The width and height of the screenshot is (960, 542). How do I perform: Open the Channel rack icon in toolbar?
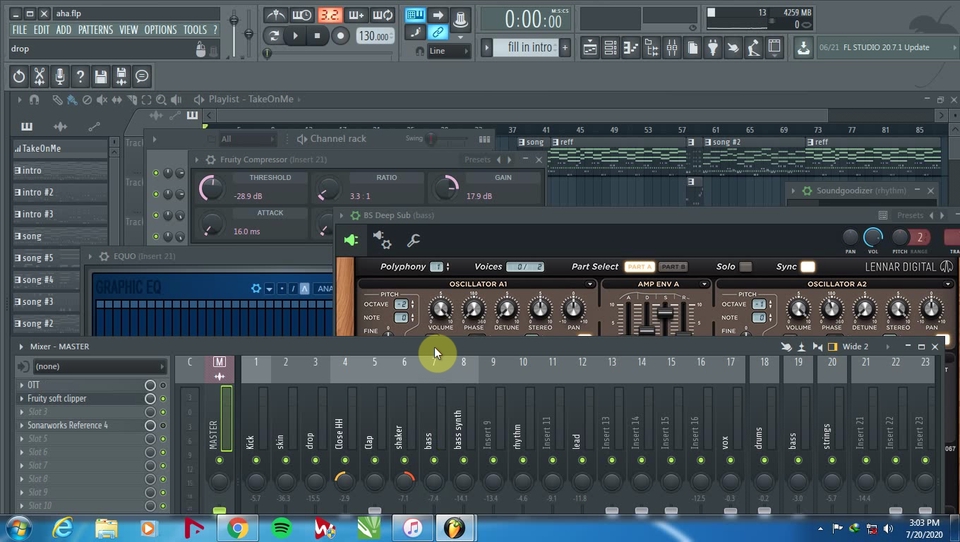tap(610, 47)
